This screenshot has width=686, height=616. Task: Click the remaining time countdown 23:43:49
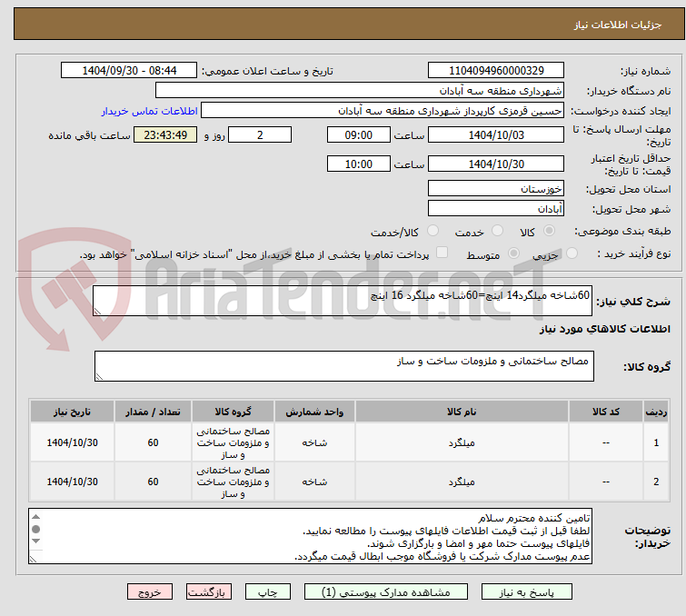165,134
